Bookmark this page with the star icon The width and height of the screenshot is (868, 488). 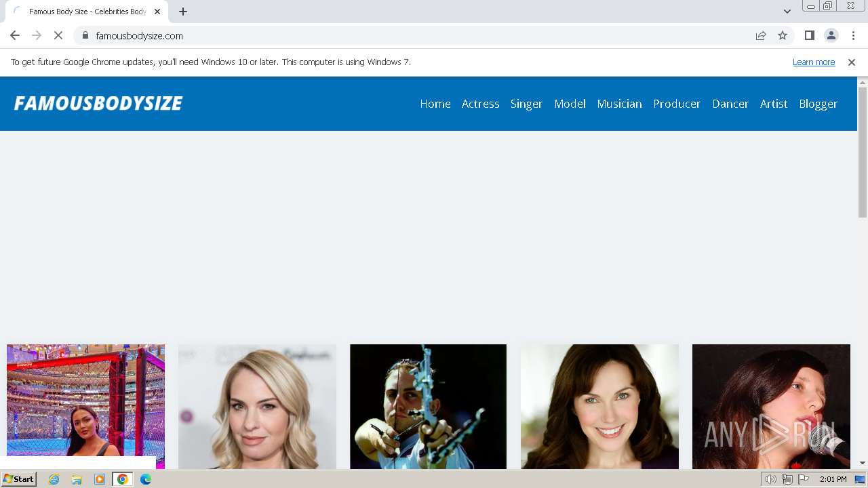coord(783,36)
